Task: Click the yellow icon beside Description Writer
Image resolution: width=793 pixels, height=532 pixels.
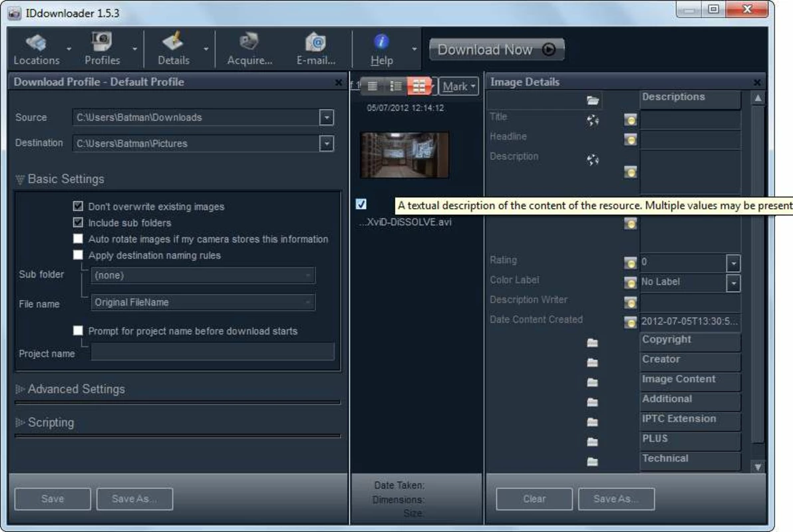Action: pyautogui.click(x=630, y=303)
